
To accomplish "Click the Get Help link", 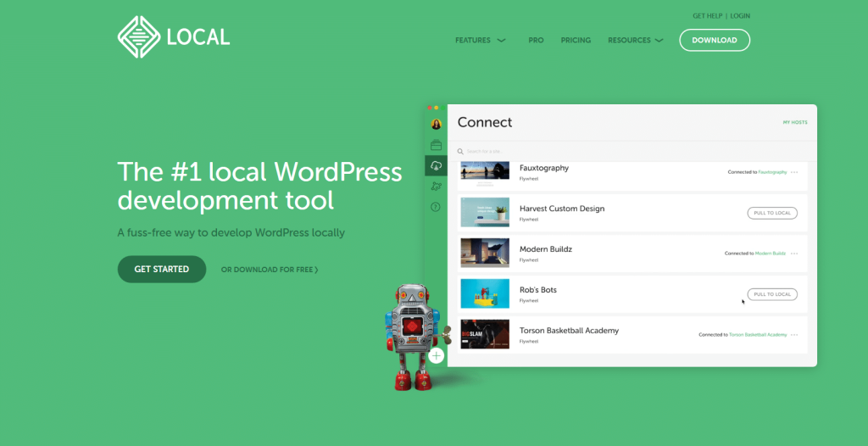I will click(706, 16).
